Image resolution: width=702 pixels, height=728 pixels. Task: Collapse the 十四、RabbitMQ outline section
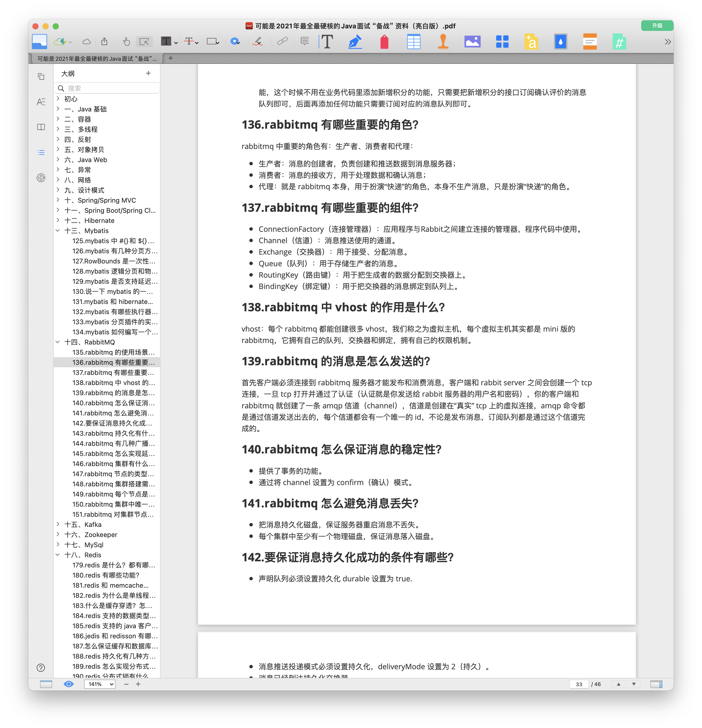click(58, 342)
